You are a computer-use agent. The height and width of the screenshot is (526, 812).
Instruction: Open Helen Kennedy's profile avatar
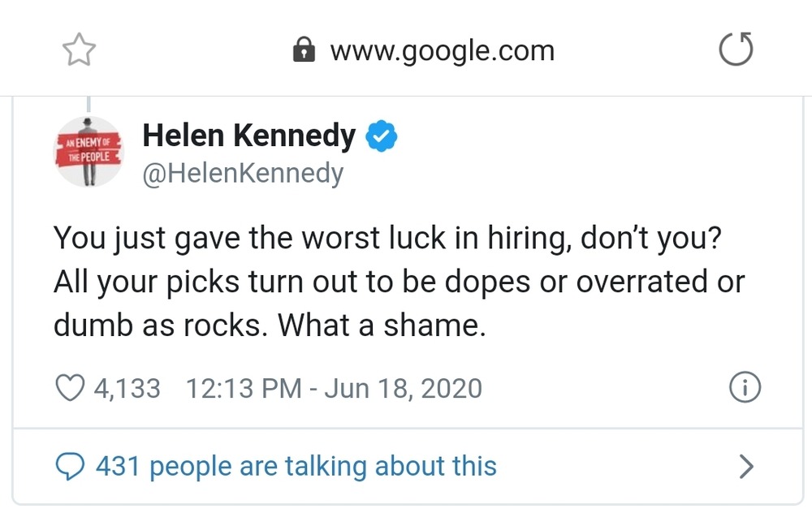(88, 152)
